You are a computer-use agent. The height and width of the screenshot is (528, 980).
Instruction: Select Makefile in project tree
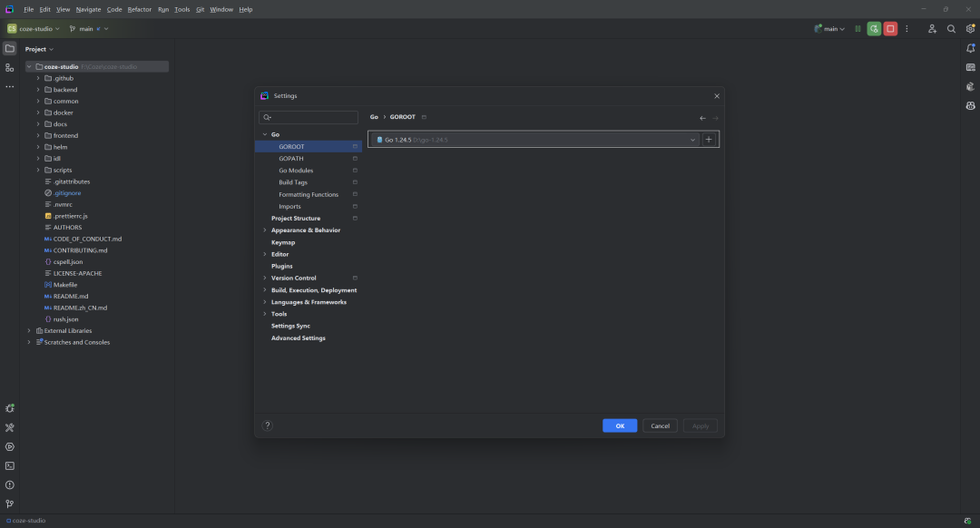(65, 285)
